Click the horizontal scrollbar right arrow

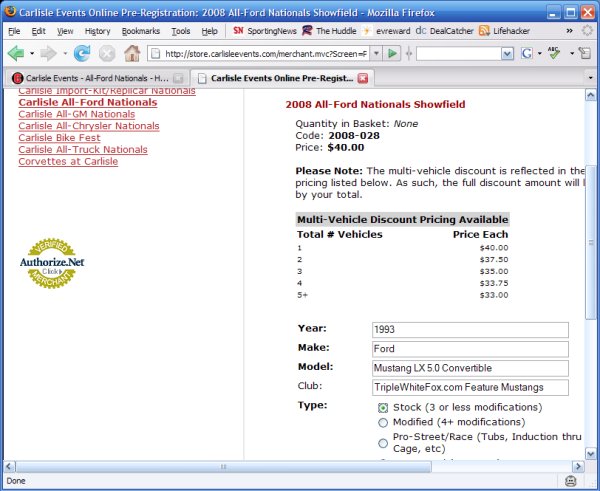[x=578, y=467]
